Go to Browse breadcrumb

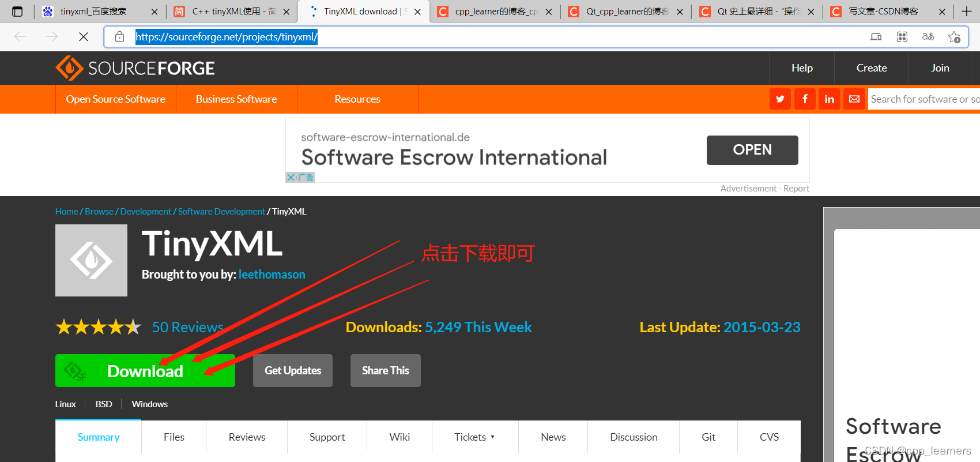click(99, 212)
